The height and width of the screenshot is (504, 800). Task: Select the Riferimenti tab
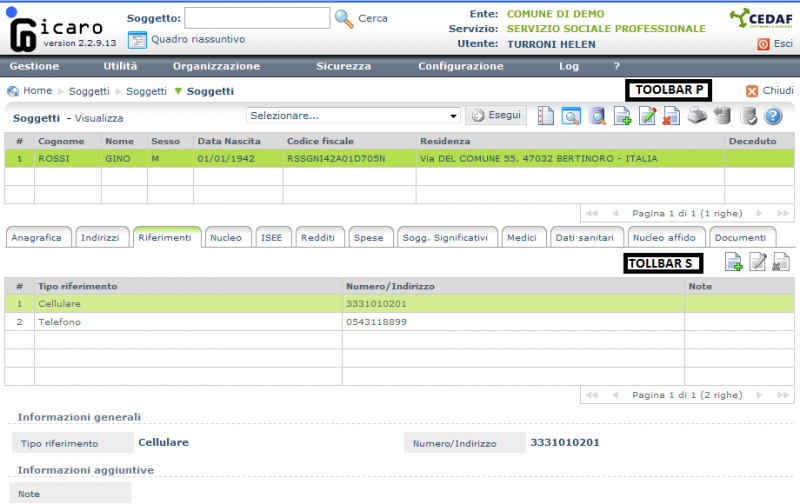[166, 237]
